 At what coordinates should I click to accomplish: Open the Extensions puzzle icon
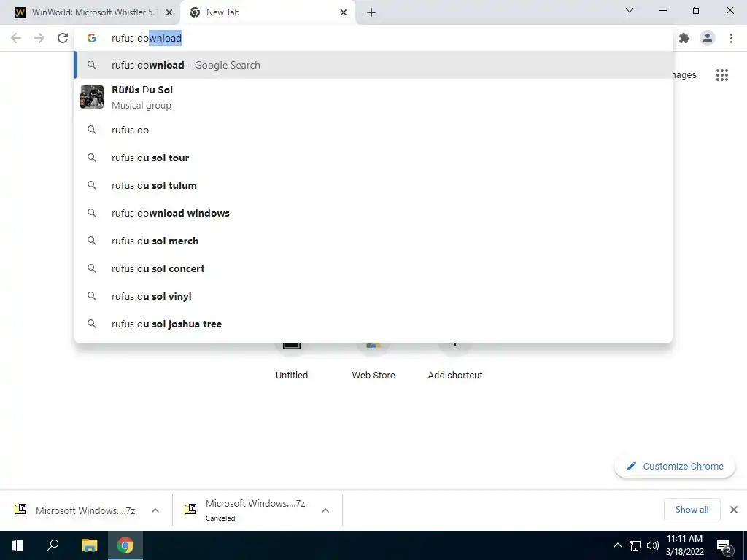click(x=684, y=38)
